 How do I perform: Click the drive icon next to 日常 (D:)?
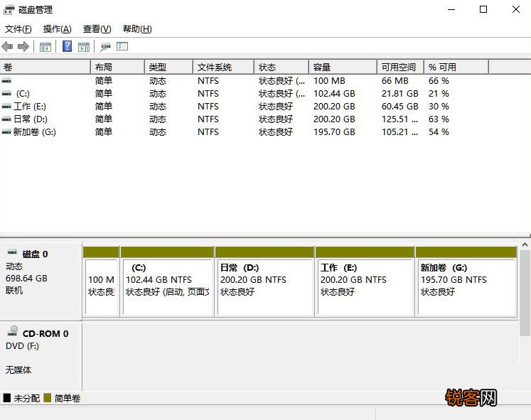click(x=6, y=119)
